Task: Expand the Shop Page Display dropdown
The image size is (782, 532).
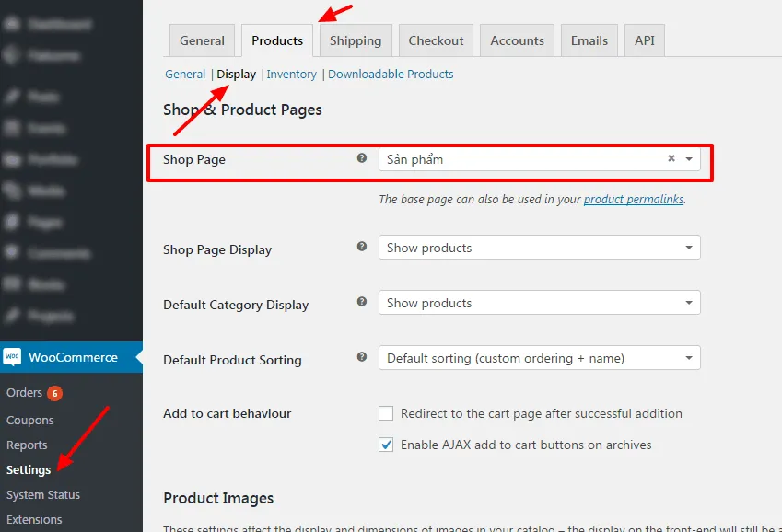Action: click(539, 248)
